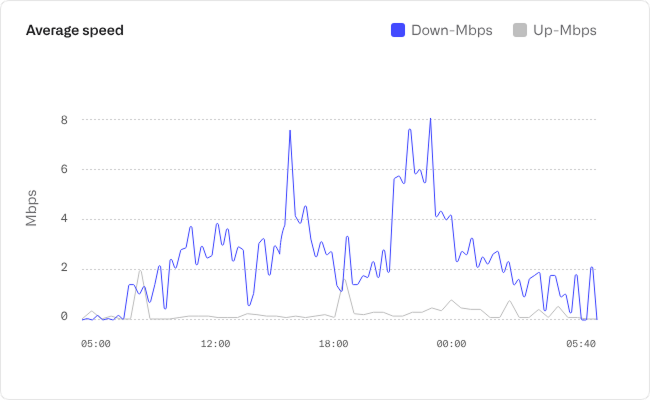Click the Mbps y-axis title
Screen dimensions: 650x400
(x=32, y=207)
